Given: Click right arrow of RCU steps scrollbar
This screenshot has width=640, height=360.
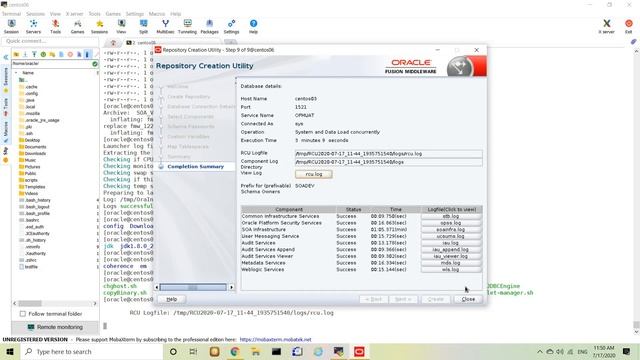Looking at the screenshot, I should [231, 287].
